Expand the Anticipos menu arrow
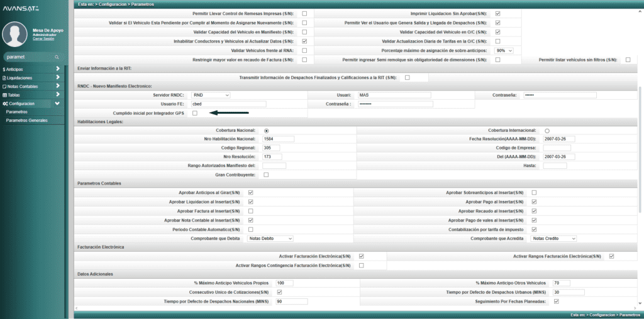This screenshot has width=644, height=319. tap(57, 69)
